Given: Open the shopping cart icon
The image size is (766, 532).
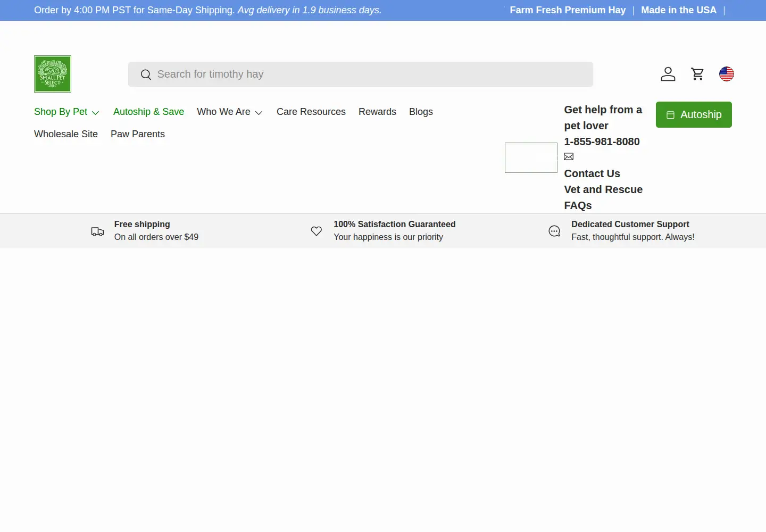Looking at the screenshot, I should click(x=697, y=74).
